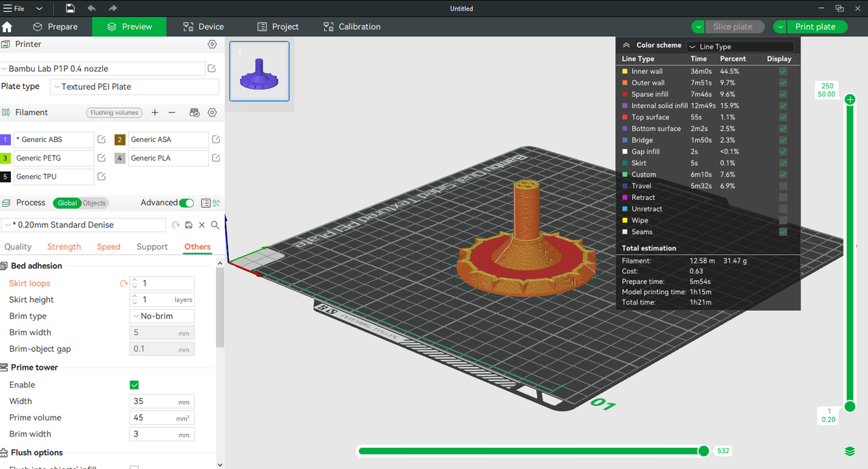The image size is (868, 469).
Task: Remove a filament with minus icon
Action: 172,112
